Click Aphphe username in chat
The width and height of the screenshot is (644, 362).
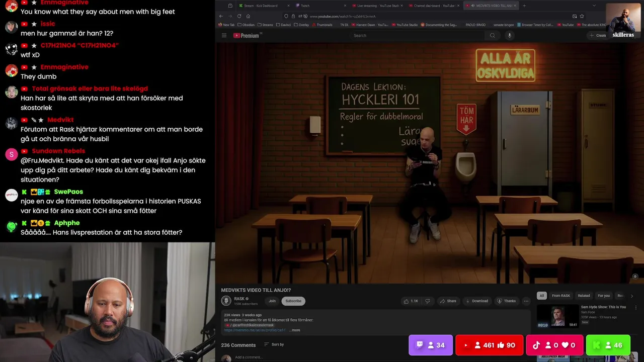tap(67, 223)
